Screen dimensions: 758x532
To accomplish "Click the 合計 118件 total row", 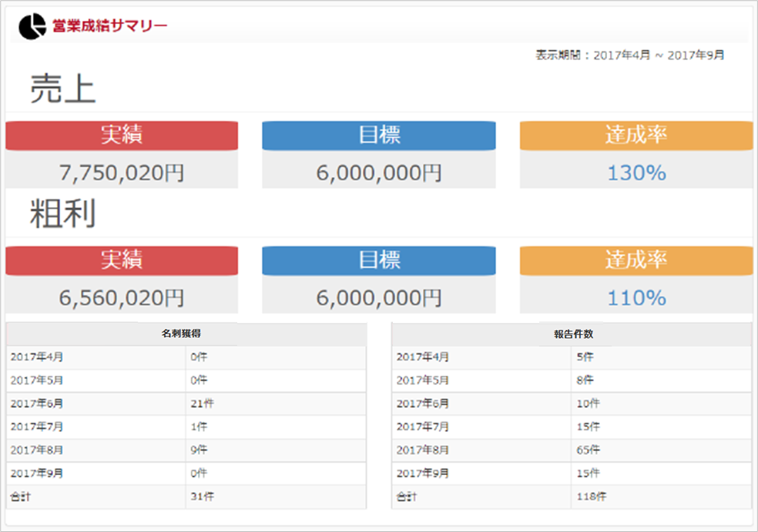I will [x=572, y=497].
